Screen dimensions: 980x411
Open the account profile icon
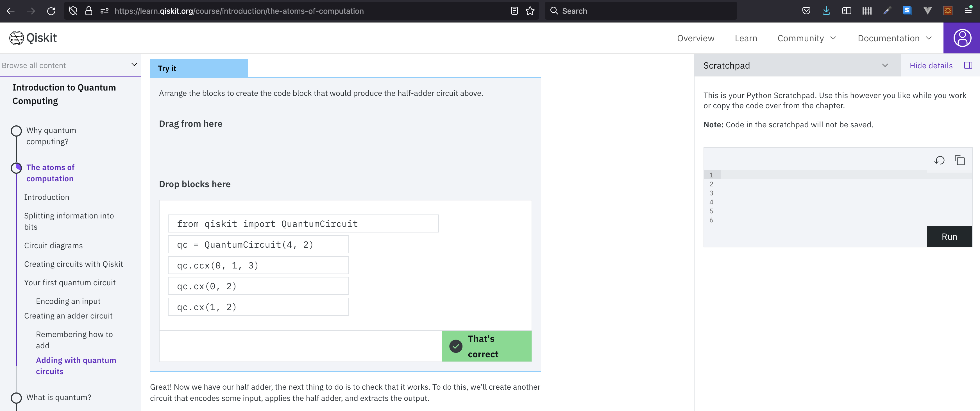click(x=962, y=38)
